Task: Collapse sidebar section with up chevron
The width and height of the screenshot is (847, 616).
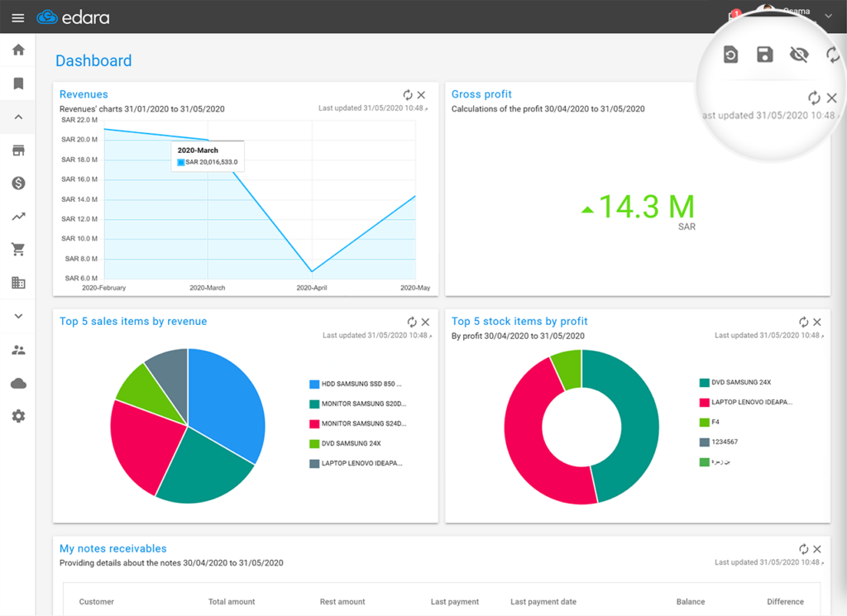Action: (x=18, y=117)
